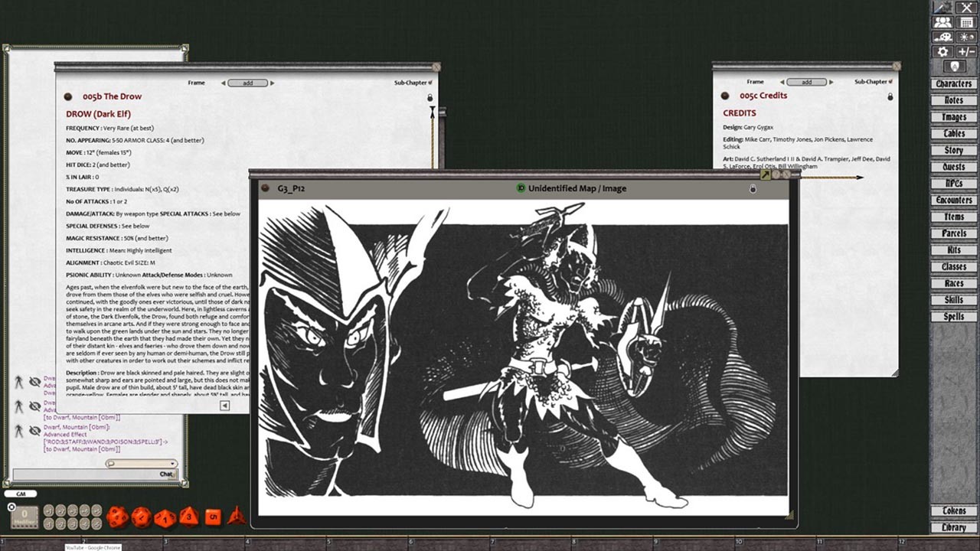Viewport: 980px width, 551px height.
Task: Open the Combat Tracker crossed-swords icon
Action: (966, 8)
